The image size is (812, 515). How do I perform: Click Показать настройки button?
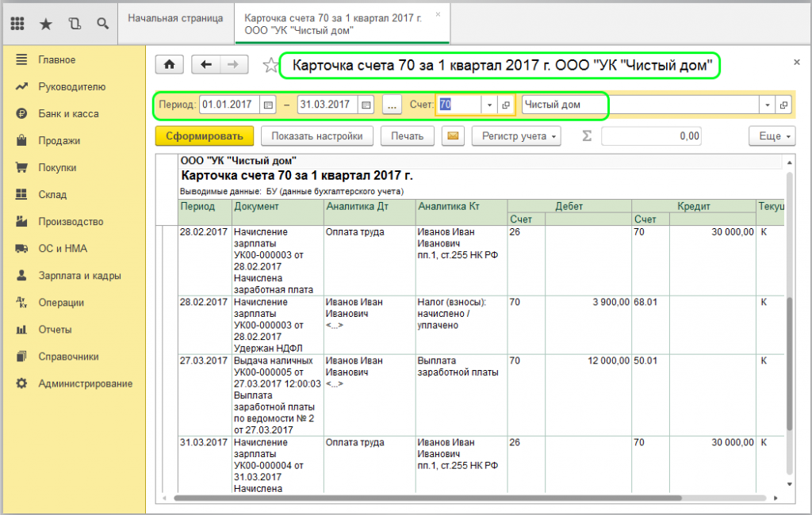point(317,136)
